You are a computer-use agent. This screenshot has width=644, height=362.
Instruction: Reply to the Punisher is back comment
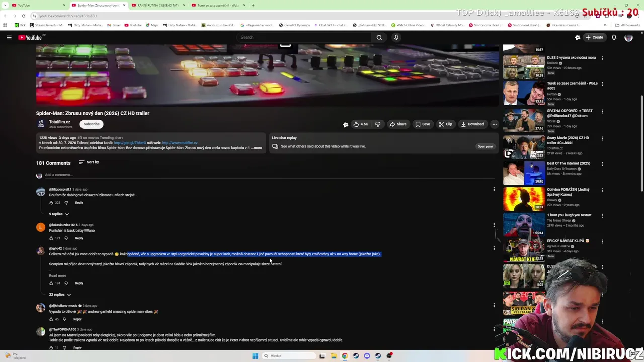79,238
